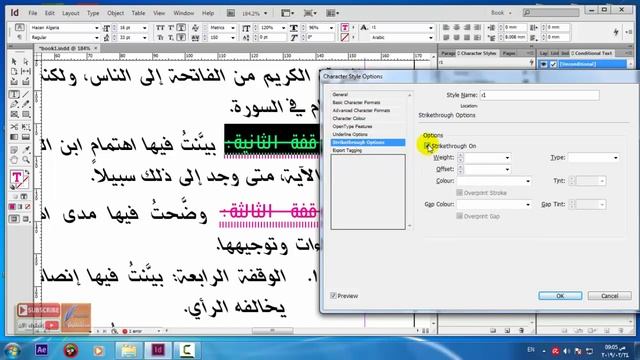The height and width of the screenshot is (360, 640).
Task: Click the Style Name input field
Action: click(x=540, y=95)
